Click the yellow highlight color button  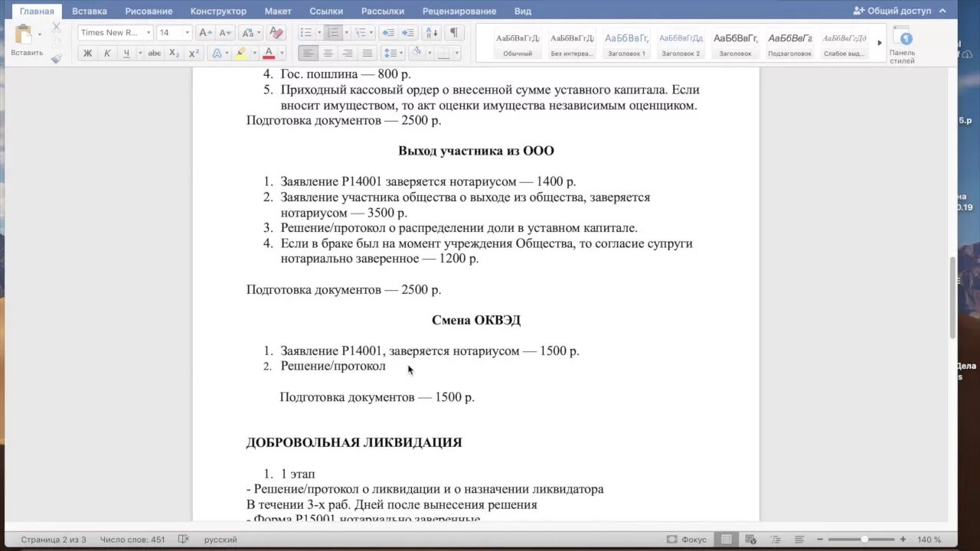coord(241,53)
